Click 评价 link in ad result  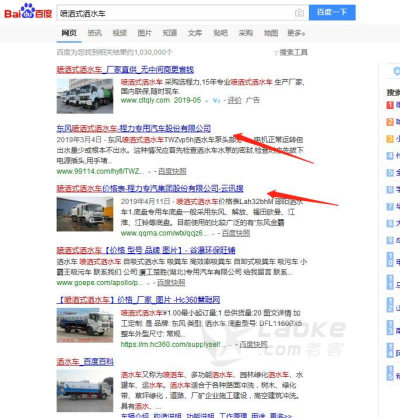[234, 100]
